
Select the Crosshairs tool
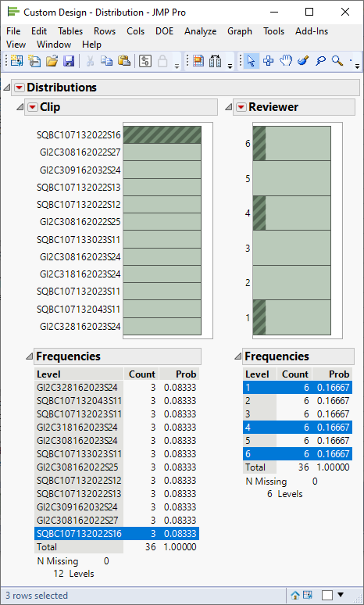(269, 61)
